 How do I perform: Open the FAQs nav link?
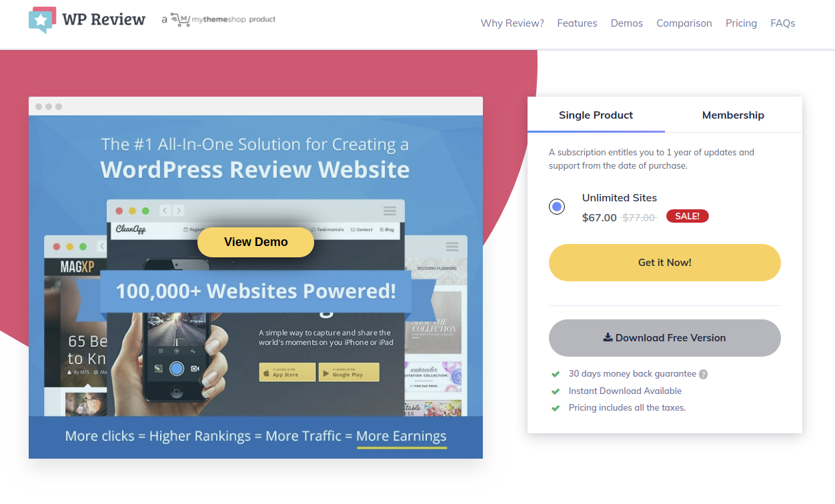click(783, 23)
